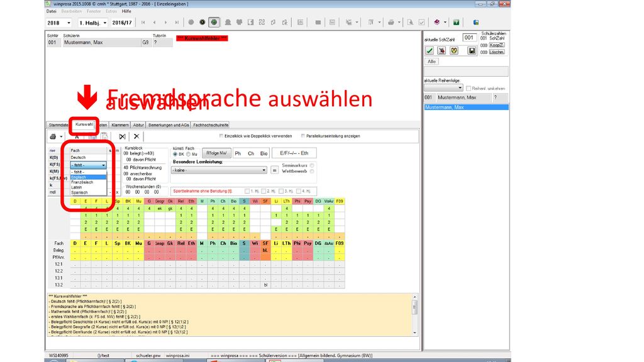Click the yellow D subject header cell
Image resolution: width=644 pixels, height=362 pixels.
click(x=75, y=201)
